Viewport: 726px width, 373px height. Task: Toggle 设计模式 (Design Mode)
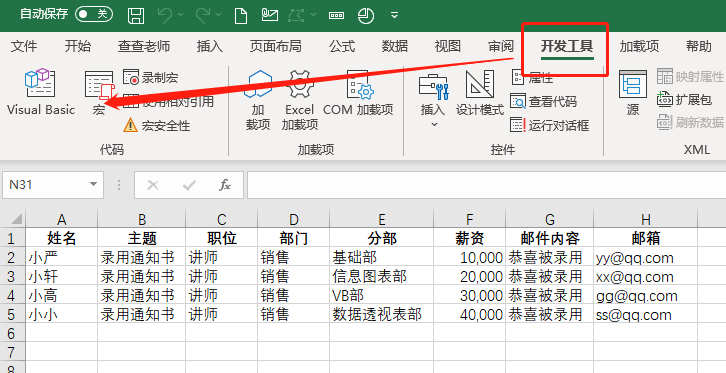(480, 93)
